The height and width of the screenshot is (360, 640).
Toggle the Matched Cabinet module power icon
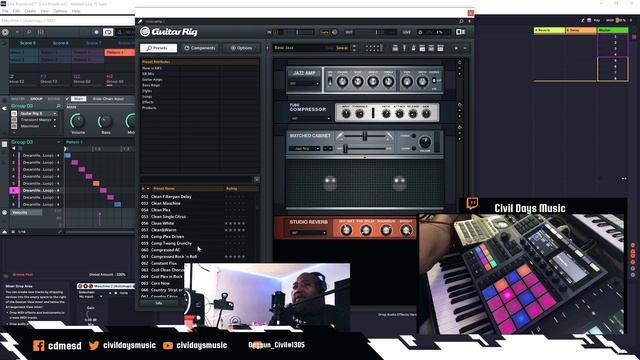tap(460, 127)
